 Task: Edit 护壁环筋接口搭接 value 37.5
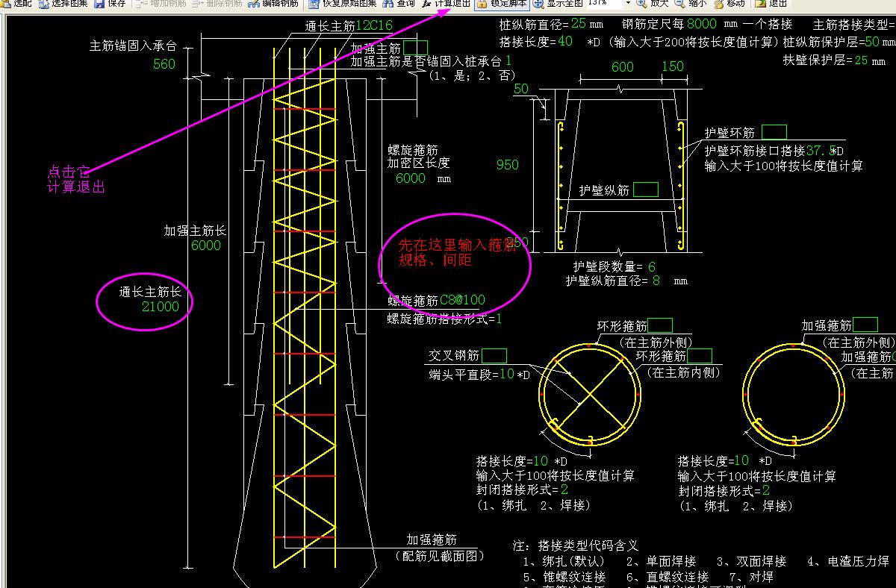(819, 150)
